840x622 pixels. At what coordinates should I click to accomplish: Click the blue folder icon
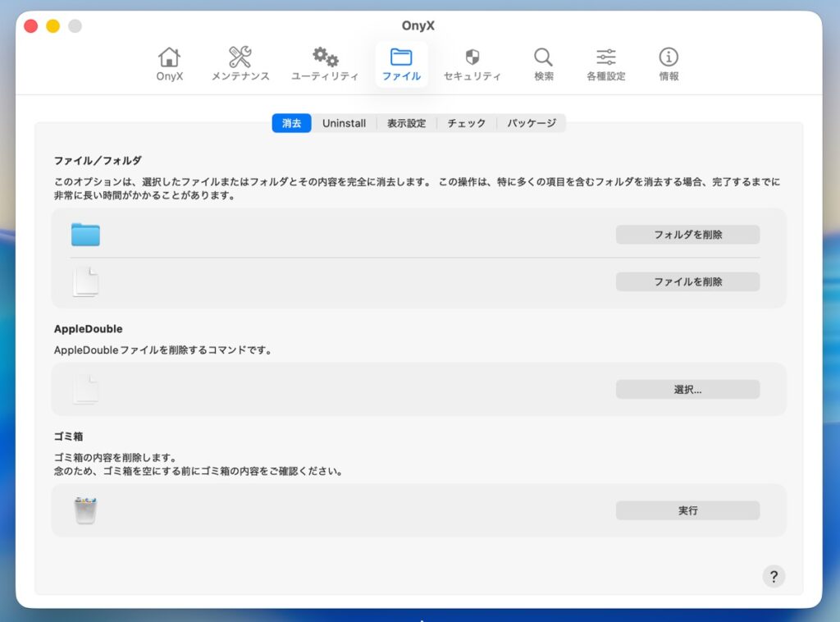click(85, 235)
